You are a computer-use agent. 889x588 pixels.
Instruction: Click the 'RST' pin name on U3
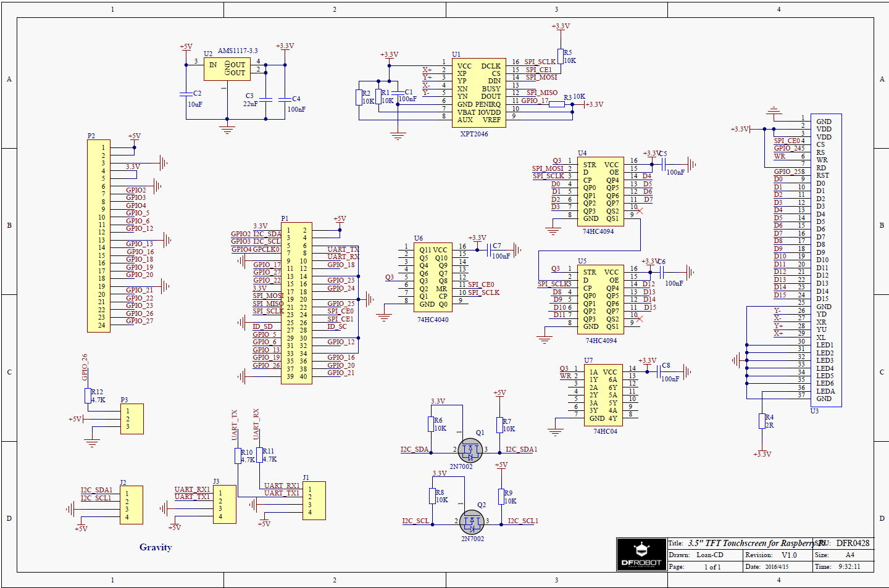pyautogui.click(x=822, y=175)
